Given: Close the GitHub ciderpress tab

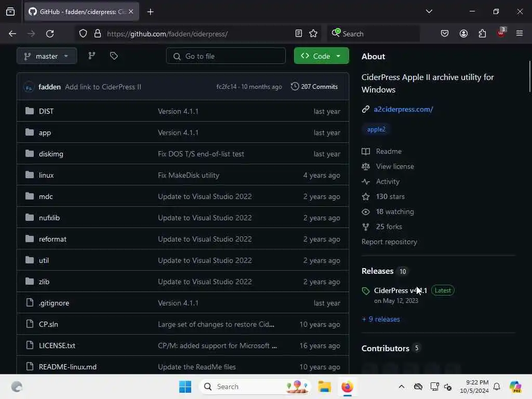Looking at the screenshot, I should click(131, 11).
